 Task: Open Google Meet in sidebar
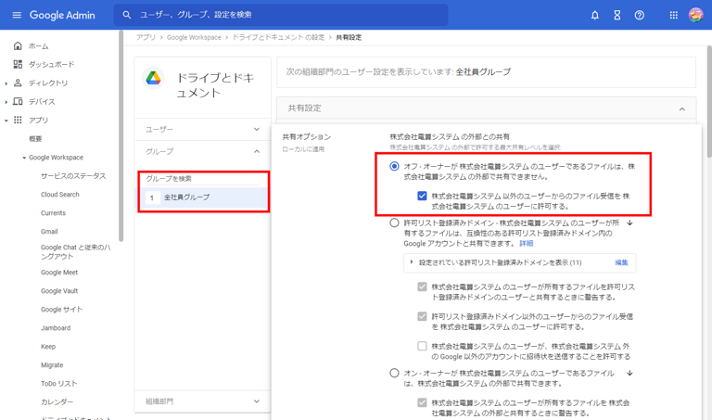59,272
